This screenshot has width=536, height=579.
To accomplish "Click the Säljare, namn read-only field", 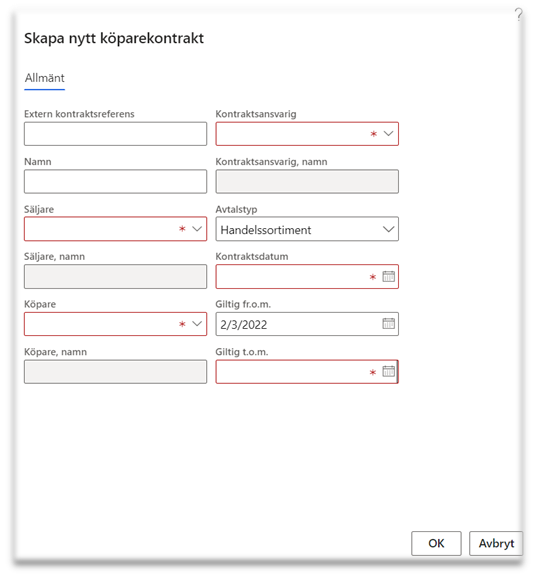I will [x=115, y=276].
